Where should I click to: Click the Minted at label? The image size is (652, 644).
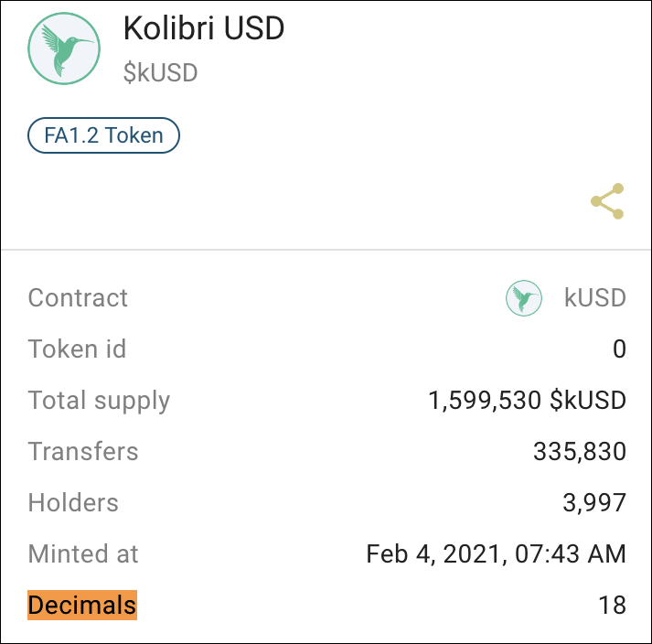(83, 553)
